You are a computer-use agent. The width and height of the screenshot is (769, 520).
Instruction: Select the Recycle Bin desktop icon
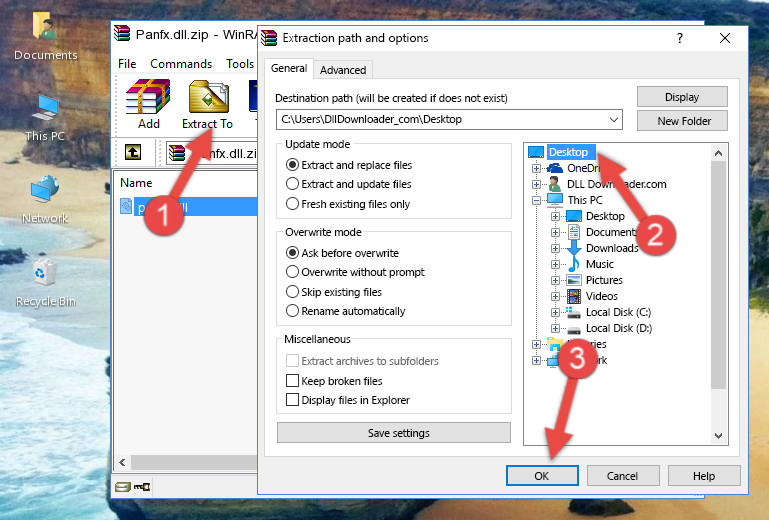[45, 272]
